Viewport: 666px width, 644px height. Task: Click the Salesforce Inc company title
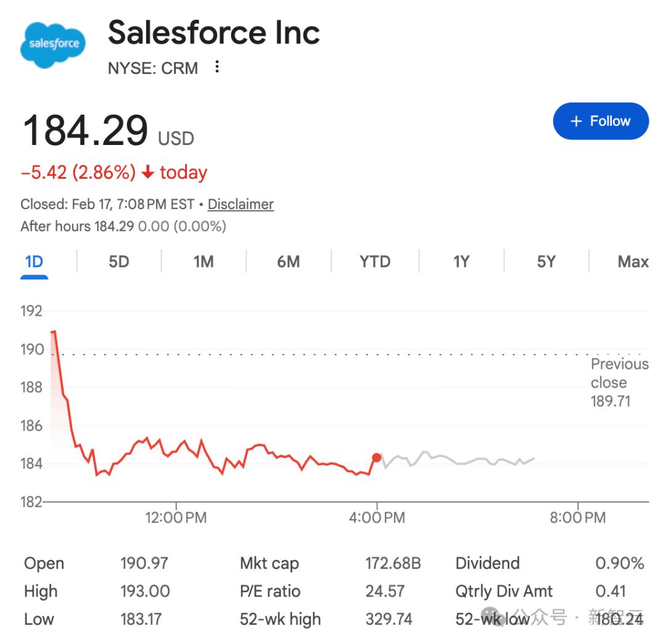[213, 32]
